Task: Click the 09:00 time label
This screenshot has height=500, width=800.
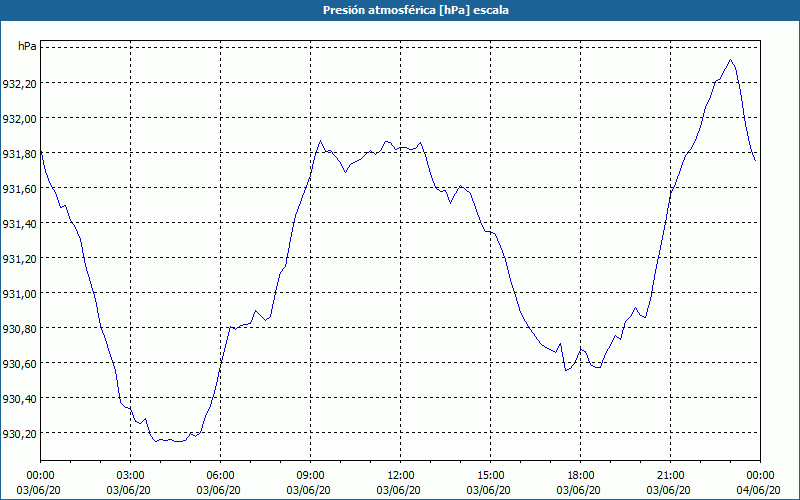Action: 311,476
